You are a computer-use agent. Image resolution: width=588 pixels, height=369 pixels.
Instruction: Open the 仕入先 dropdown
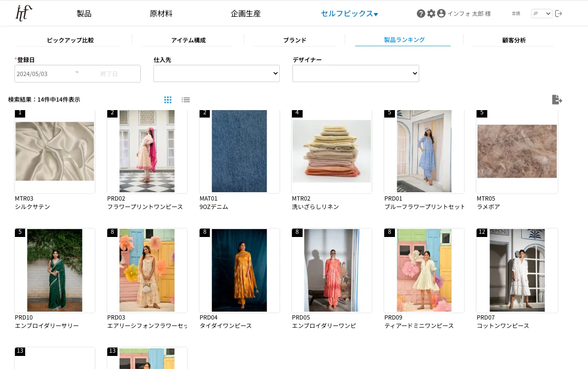(216, 74)
